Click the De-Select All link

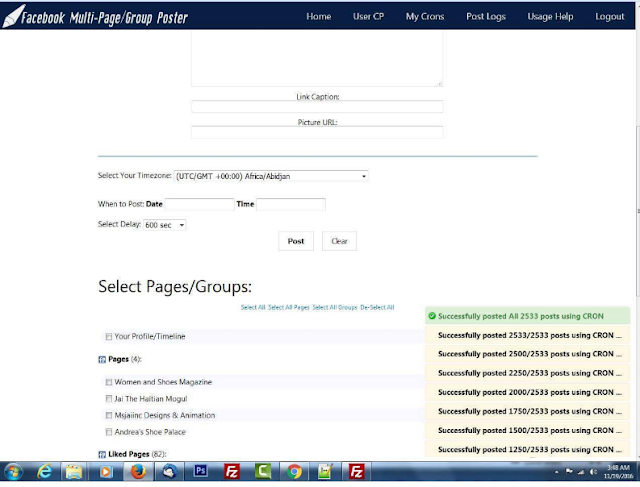pos(377,307)
